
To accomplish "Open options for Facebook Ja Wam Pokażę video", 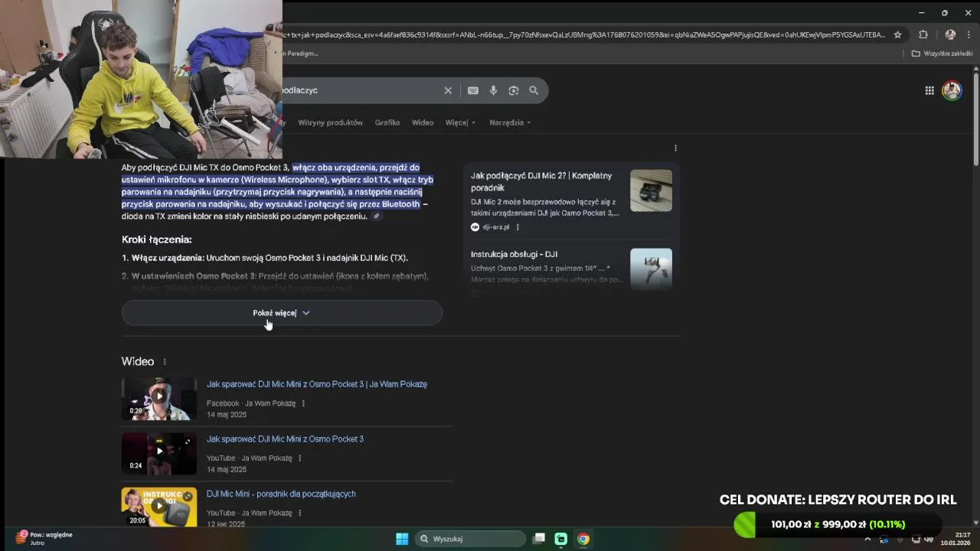I will coord(303,403).
